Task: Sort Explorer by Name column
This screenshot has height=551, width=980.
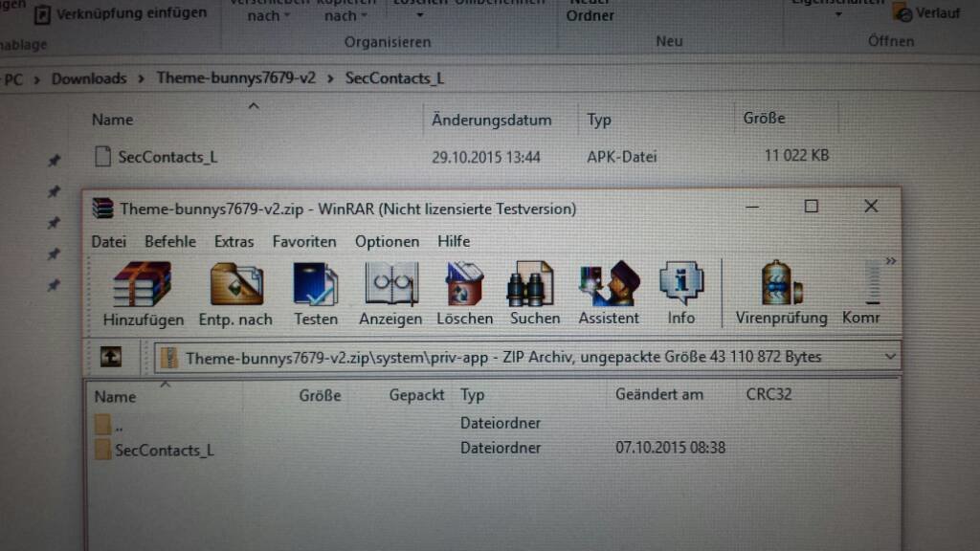Action: coord(113,120)
